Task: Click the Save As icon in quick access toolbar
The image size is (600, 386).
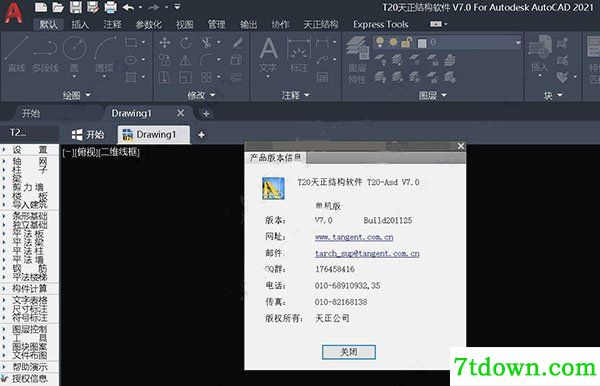Action: 93,7
